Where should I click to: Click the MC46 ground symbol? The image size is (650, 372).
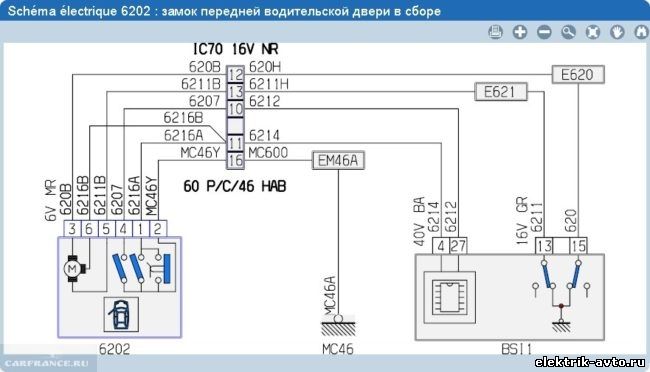pos(338,326)
